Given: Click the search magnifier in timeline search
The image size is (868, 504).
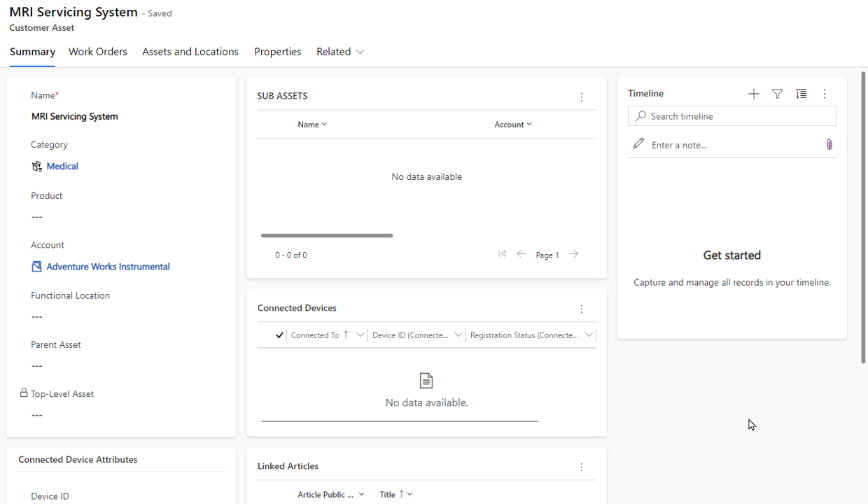Looking at the screenshot, I should pyautogui.click(x=640, y=116).
